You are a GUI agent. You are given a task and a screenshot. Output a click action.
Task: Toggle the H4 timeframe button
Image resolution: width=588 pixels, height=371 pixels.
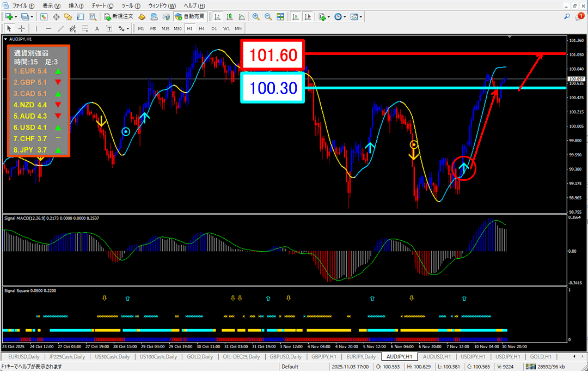click(x=201, y=28)
